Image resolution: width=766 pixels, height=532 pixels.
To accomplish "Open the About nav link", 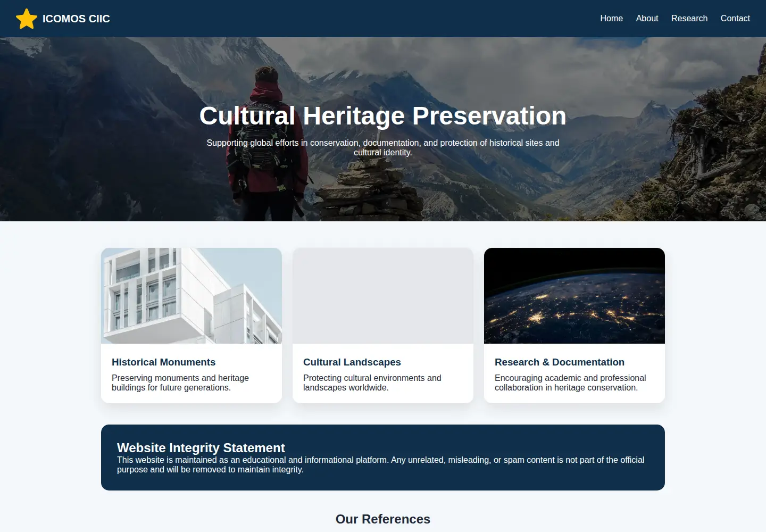I will tap(647, 18).
